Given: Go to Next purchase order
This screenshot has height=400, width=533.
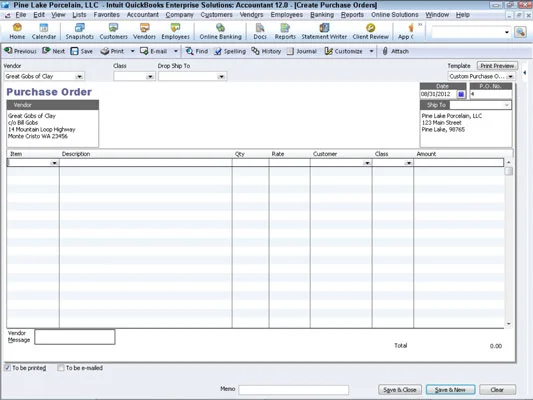Looking at the screenshot, I should 54,51.
